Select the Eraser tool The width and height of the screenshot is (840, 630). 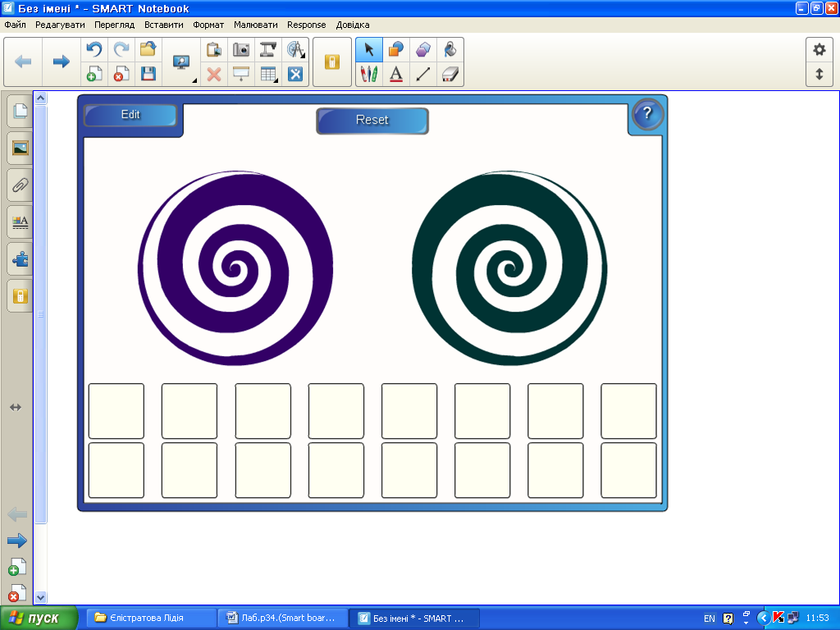(450, 74)
